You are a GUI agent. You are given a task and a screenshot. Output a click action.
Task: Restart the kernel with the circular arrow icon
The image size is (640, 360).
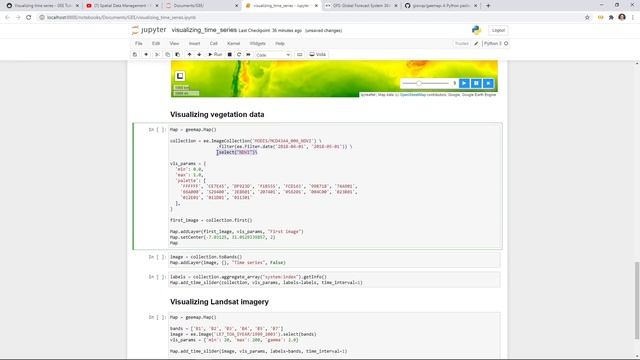pyautogui.click(x=239, y=54)
